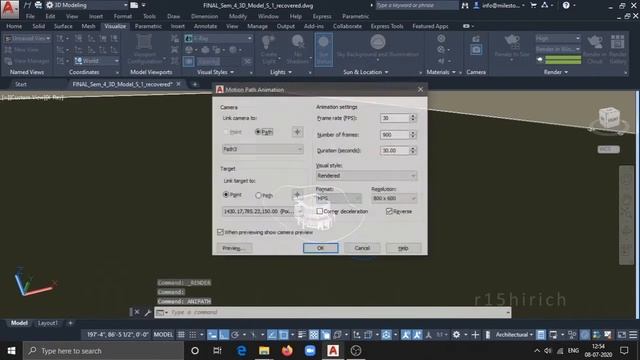Confirm dialog with OK button
This screenshot has width=640, height=360.
(x=320, y=248)
